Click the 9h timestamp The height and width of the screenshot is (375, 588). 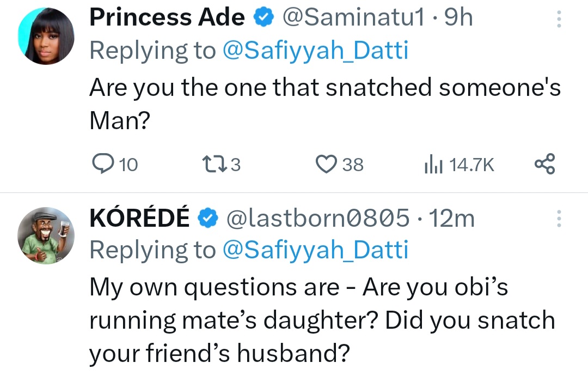[458, 18]
